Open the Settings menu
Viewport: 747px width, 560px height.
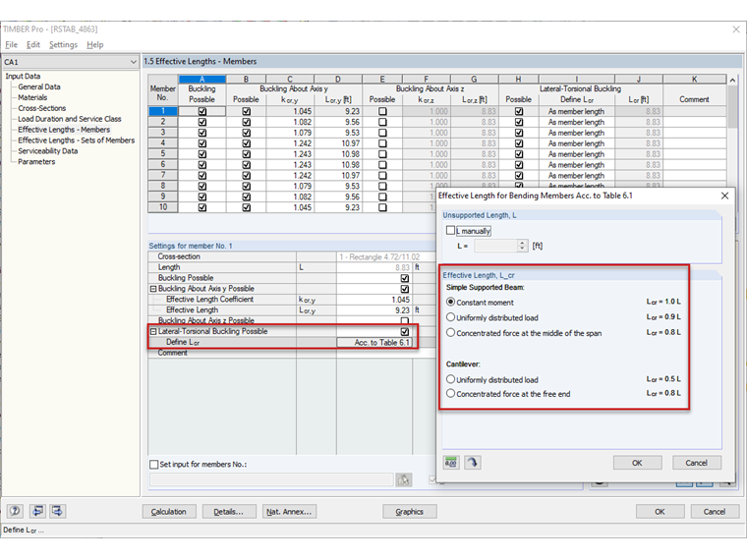pos(63,44)
